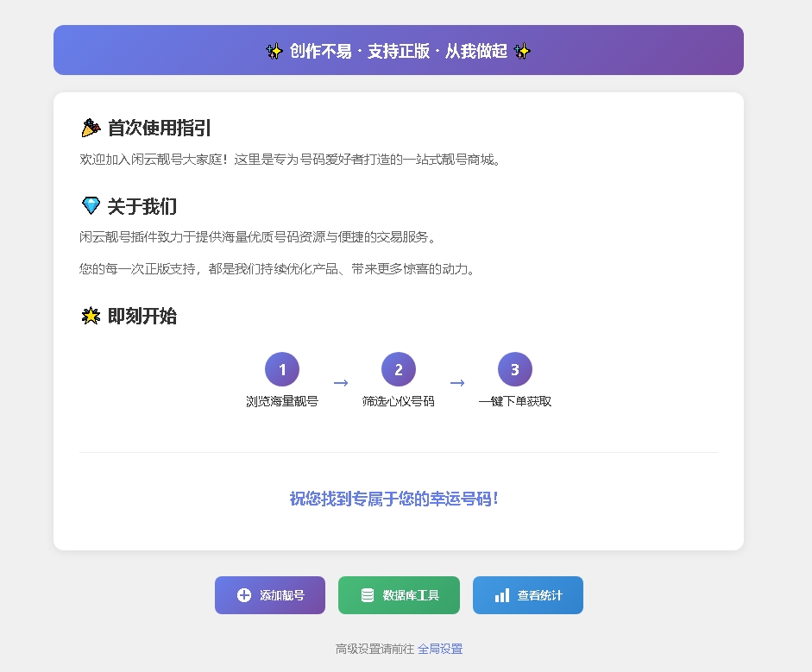
Task: Click the 您的每一次正版支持 sentence
Action: click(x=277, y=269)
